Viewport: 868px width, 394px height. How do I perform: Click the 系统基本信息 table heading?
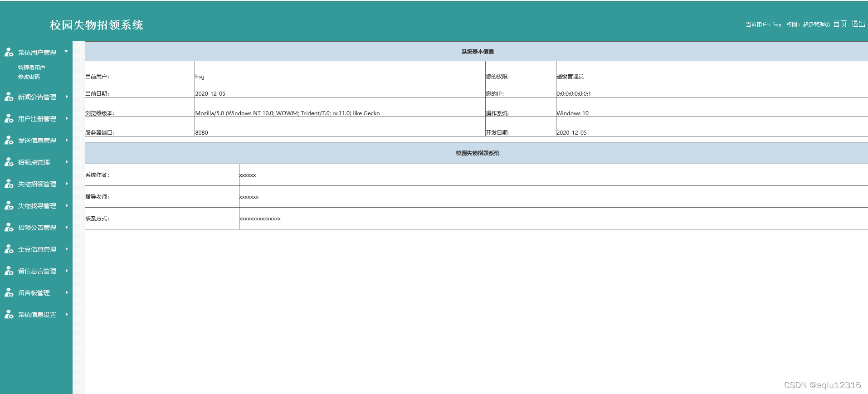pos(478,52)
